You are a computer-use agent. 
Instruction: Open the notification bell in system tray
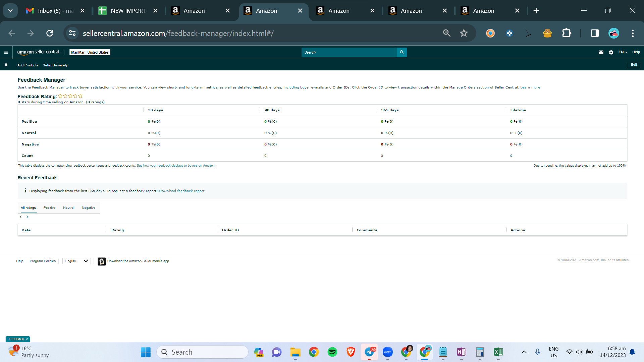coord(632,352)
